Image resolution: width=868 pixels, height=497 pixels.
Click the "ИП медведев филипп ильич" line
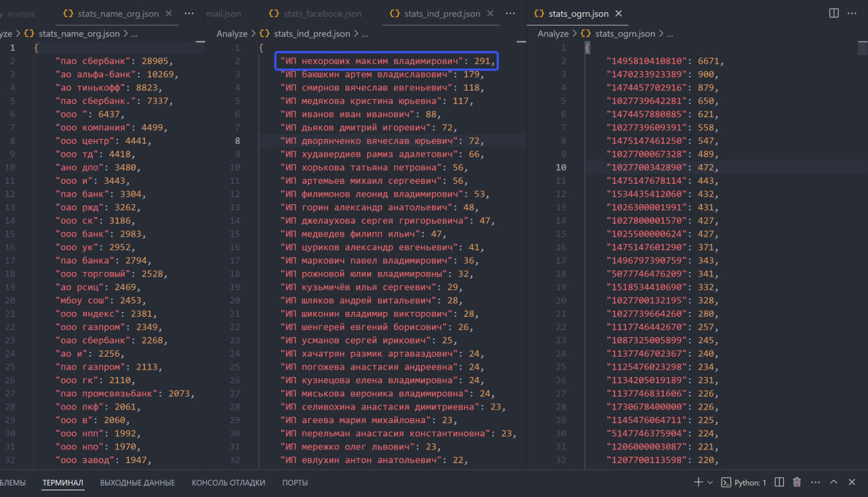364,234
